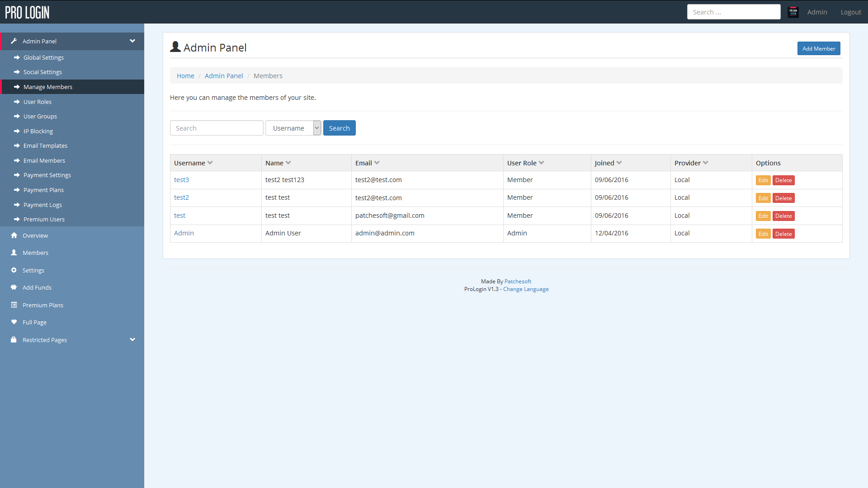Click the Restricted Pages lock icon
This screenshot has height=488, width=868.
[14, 340]
